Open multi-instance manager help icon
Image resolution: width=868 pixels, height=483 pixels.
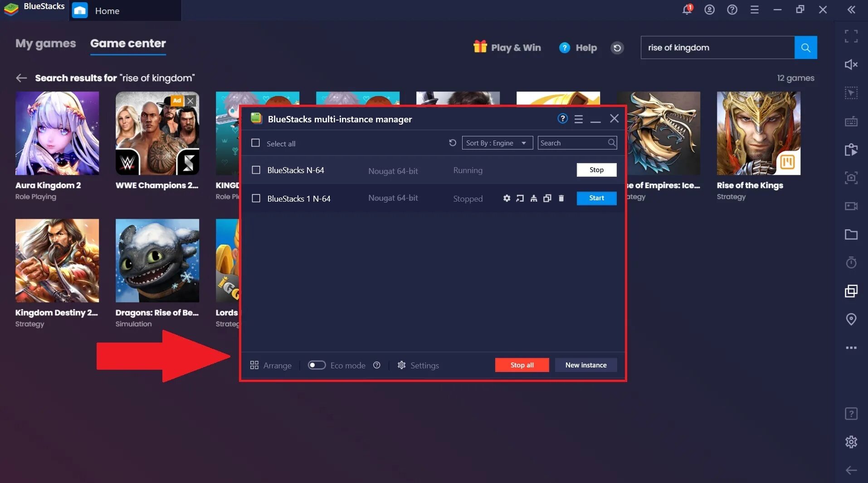point(562,119)
